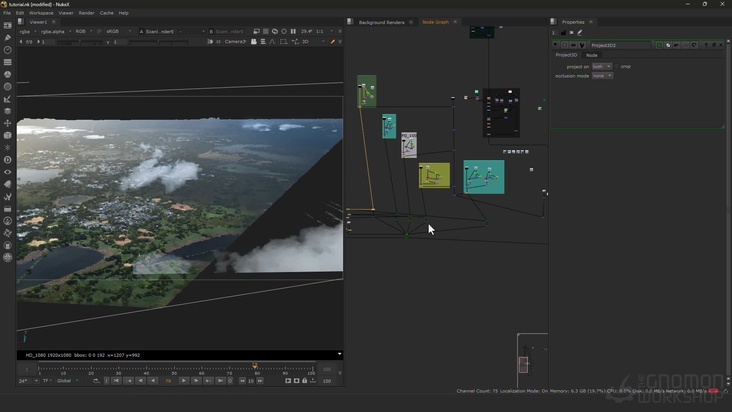Switch to the Background Renders tab
The width and height of the screenshot is (732, 412).
pyautogui.click(x=381, y=22)
